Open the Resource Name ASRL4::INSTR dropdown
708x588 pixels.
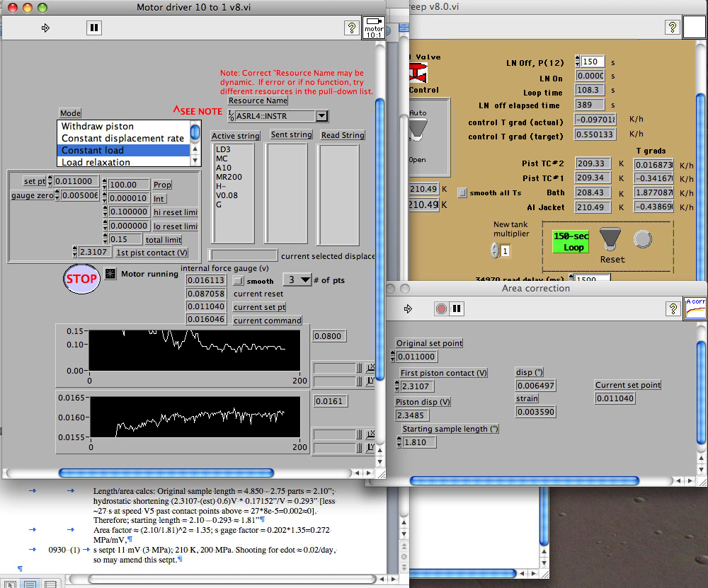tap(321, 116)
